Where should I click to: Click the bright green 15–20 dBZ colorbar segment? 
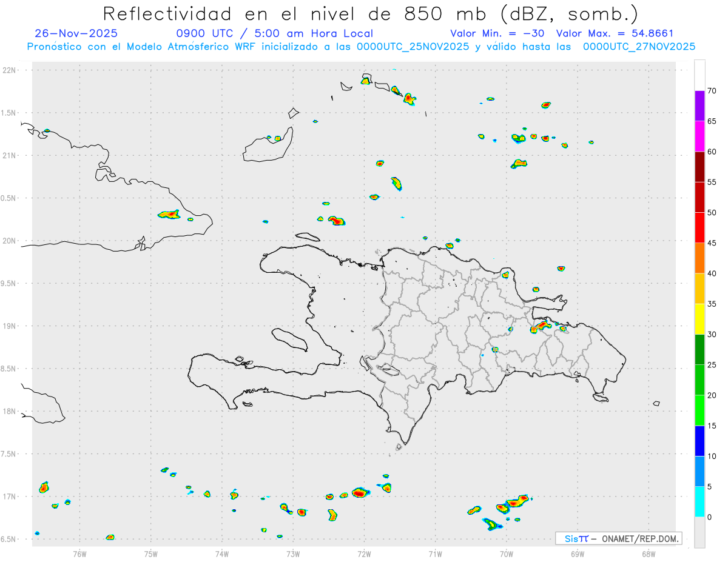[699, 410]
